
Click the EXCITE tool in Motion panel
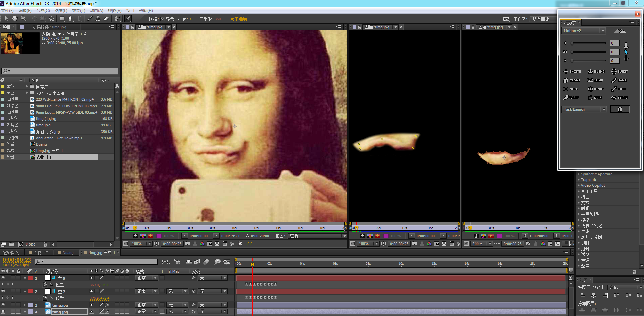572,71
